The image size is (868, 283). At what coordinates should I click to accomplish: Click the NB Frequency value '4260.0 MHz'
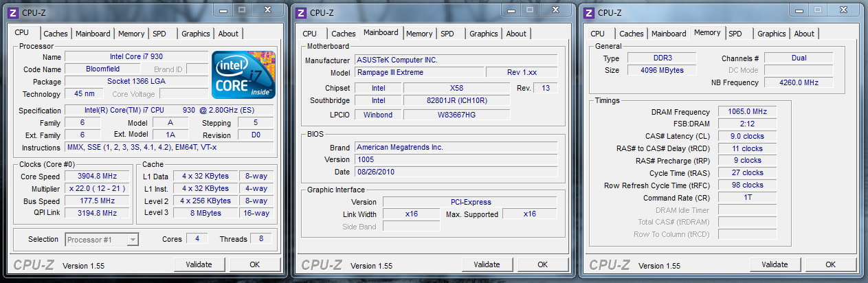pos(799,83)
